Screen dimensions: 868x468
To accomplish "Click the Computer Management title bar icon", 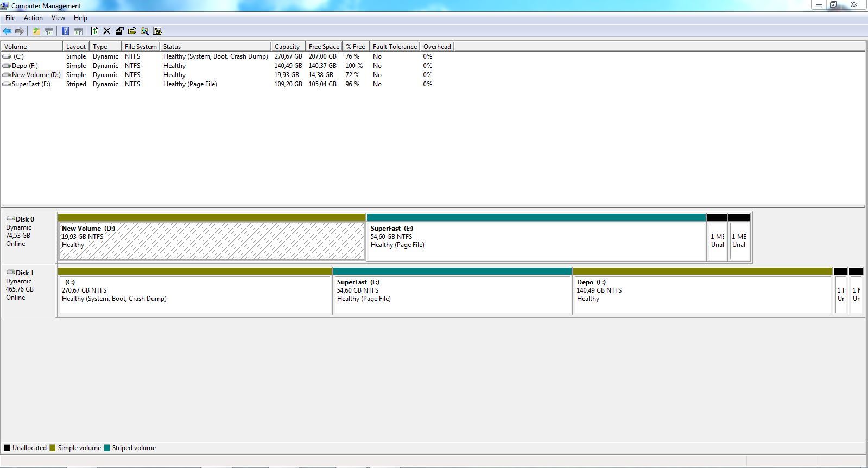I will pyautogui.click(x=5, y=5).
